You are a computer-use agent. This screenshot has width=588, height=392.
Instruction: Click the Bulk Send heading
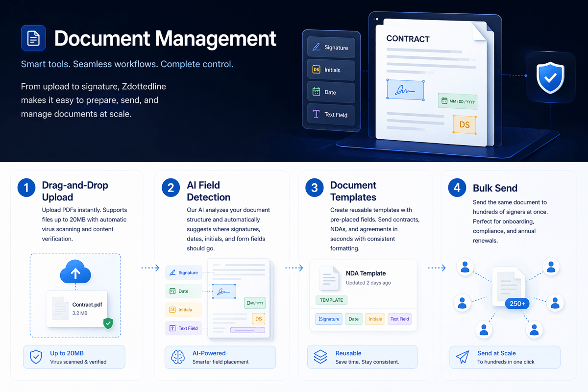pyautogui.click(x=495, y=188)
